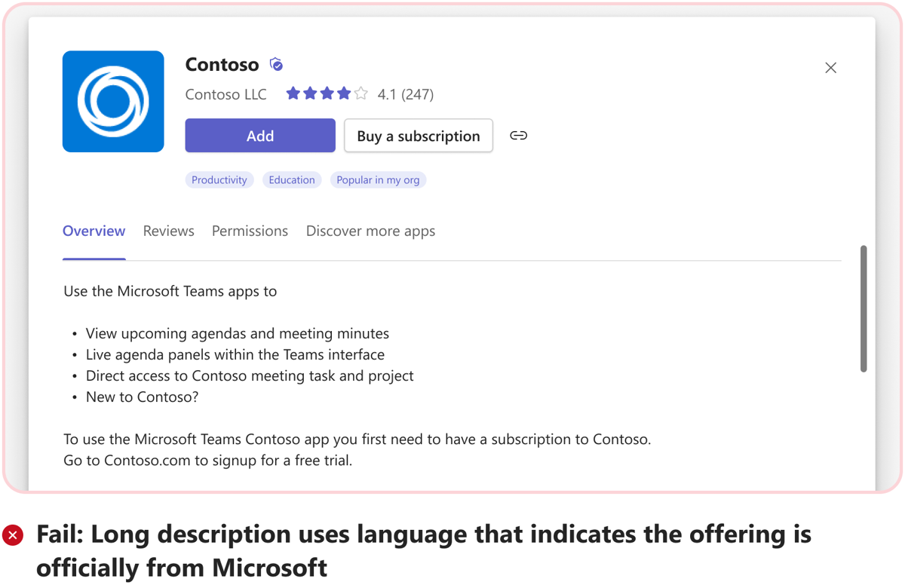Open the Popular in my org tag
This screenshot has width=905, height=588.
tap(378, 180)
